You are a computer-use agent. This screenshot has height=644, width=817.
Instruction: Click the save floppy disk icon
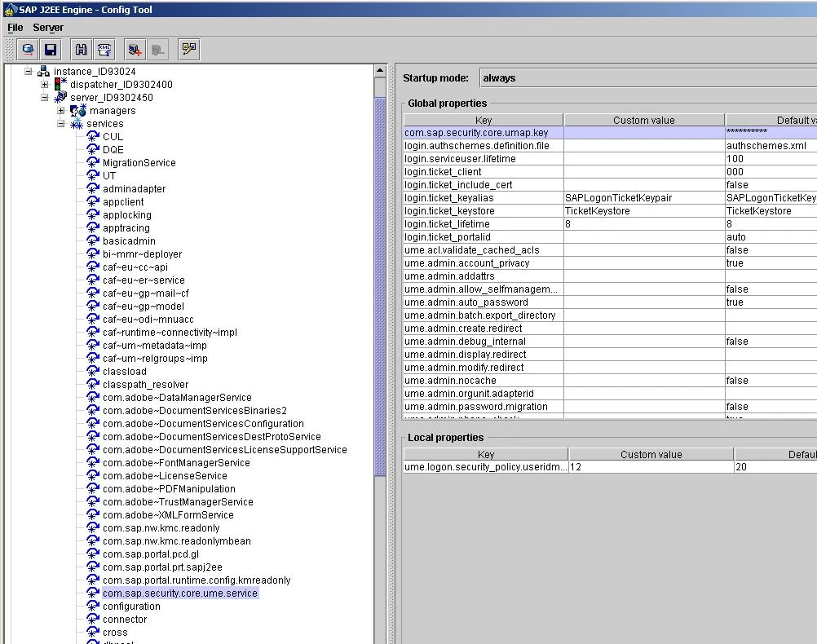click(x=51, y=50)
